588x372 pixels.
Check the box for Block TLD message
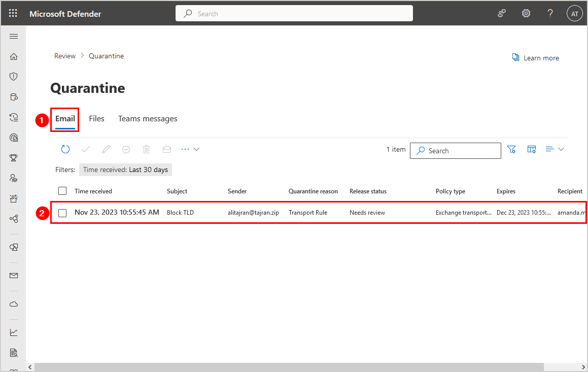pyautogui.click(x=62, y=213)
